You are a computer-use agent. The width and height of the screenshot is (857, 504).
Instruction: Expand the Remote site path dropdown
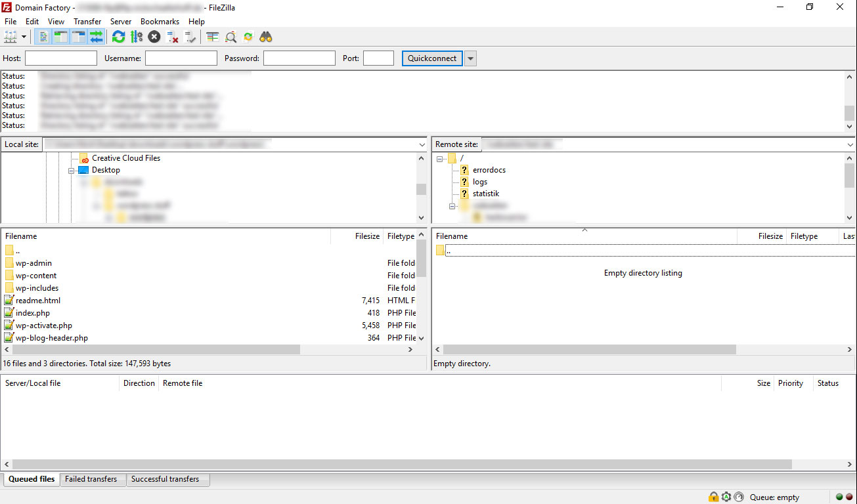click(850, 144)
